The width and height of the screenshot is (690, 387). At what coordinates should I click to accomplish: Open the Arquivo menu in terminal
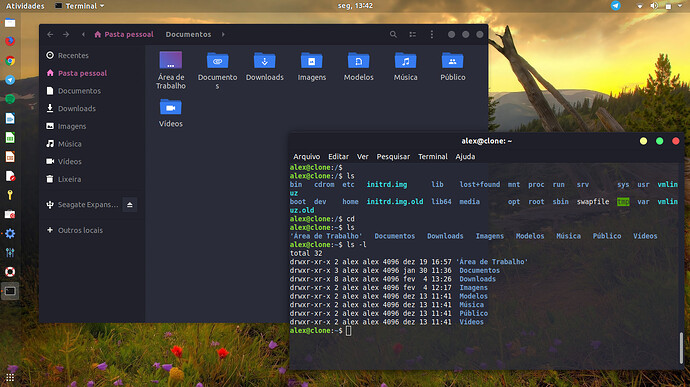(307, 156)
